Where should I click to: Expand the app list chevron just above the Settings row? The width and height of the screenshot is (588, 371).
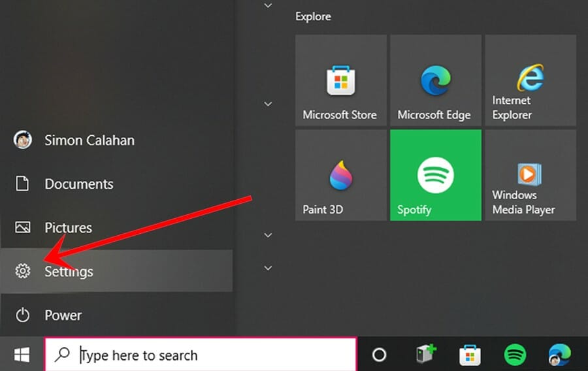(x=268, y=235)
